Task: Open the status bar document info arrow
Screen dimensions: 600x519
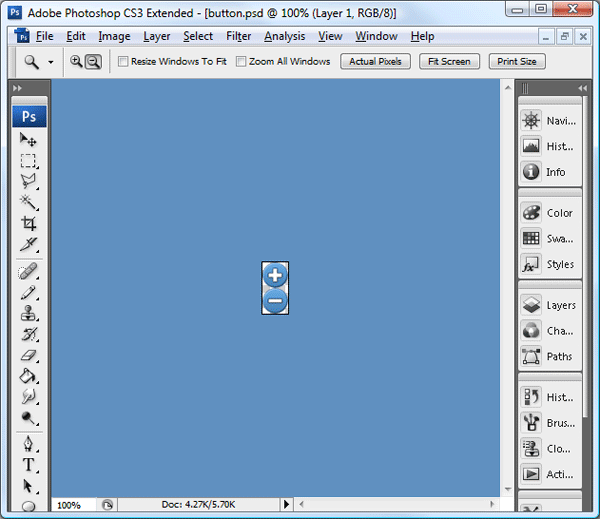Action: pos(286,505)
